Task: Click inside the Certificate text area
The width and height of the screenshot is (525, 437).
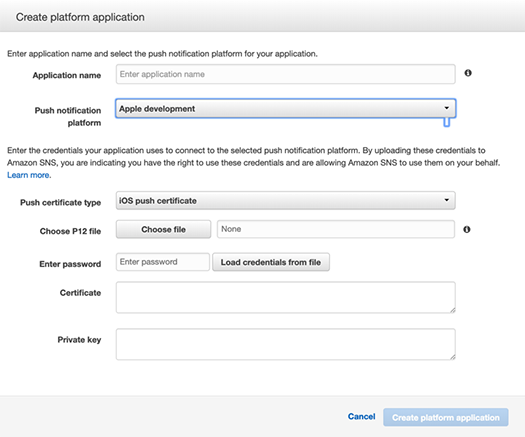Action: pos(285,297)
